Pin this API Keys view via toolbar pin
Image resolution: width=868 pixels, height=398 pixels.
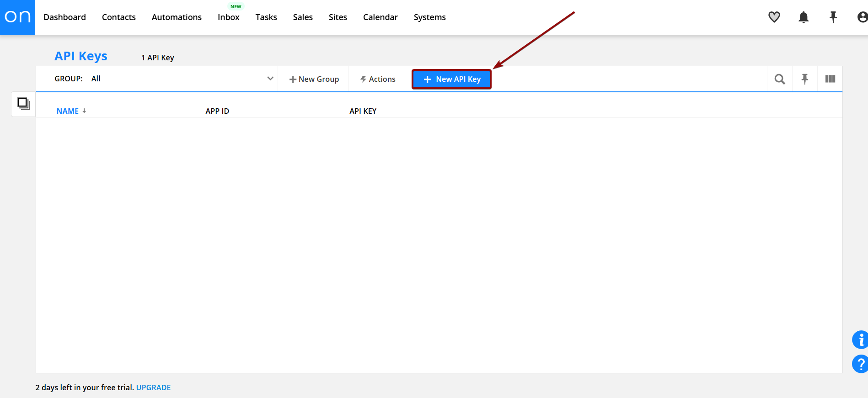804,79
